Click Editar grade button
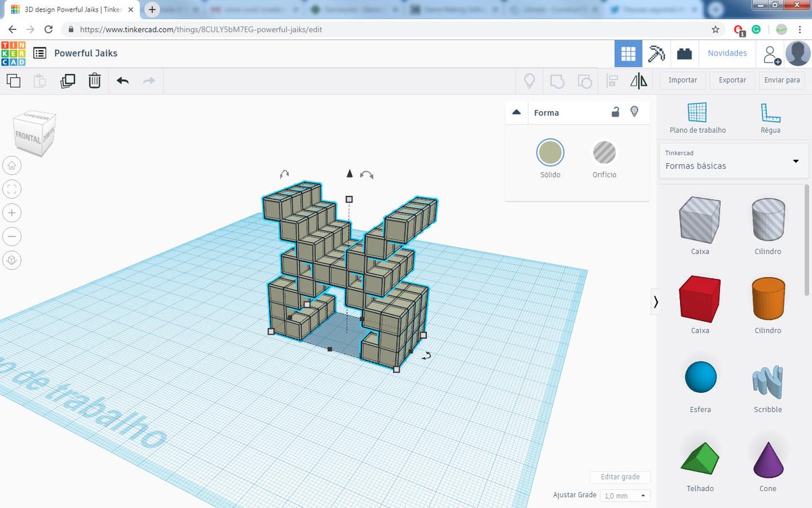Image resolution: width=812 pixels, height=508 pixels. click(x=619, y=477)
